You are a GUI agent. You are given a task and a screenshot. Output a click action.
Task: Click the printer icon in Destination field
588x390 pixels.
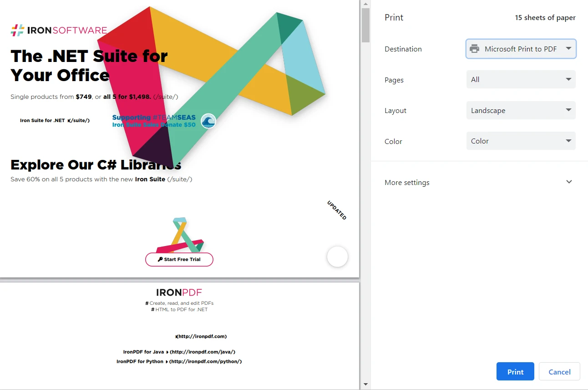(x=475, y=49)
